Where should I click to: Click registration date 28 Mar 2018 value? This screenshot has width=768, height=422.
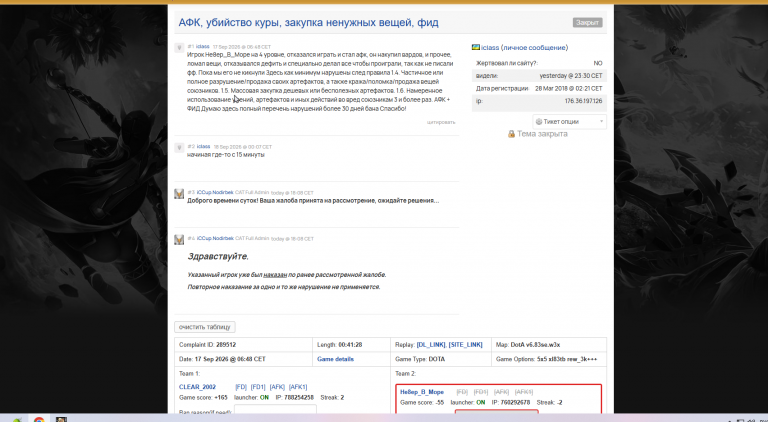[x=569, y=89]
